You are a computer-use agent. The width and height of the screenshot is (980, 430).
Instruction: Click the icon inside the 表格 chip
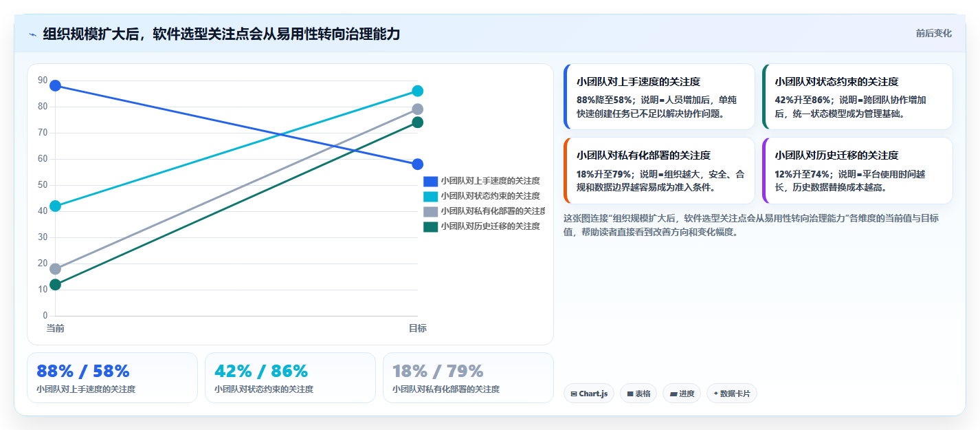(x=630, y=394)
